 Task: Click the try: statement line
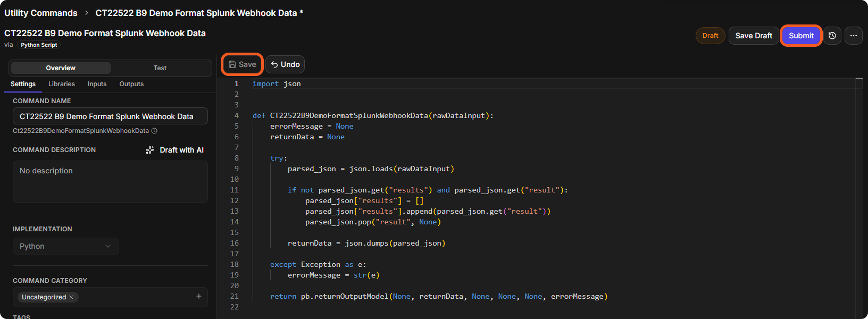pyautogui.click(x=279, y=158)
